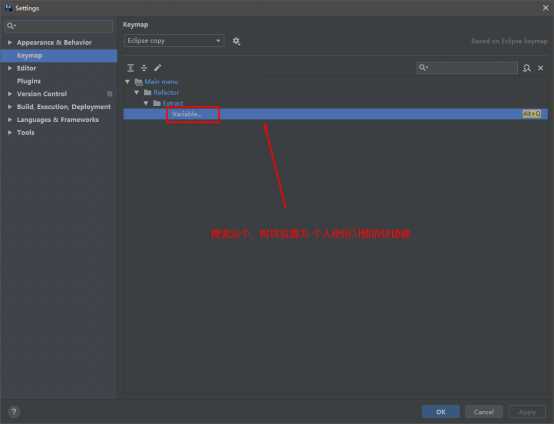Viewport: 554px width, 424px height.
Task: Expand the Tools settings section
Action: (10, 132)
